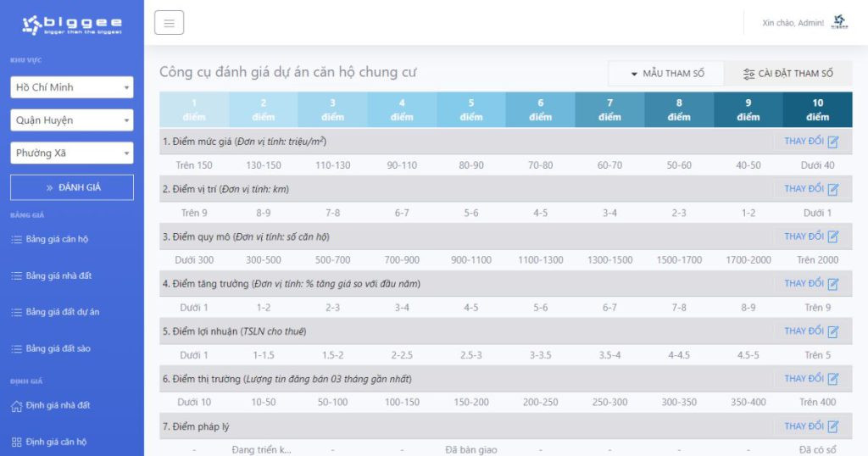The image size is (868, 456).
Task: Click the 7 điểm column header
Action: click(x=610, y=110)
